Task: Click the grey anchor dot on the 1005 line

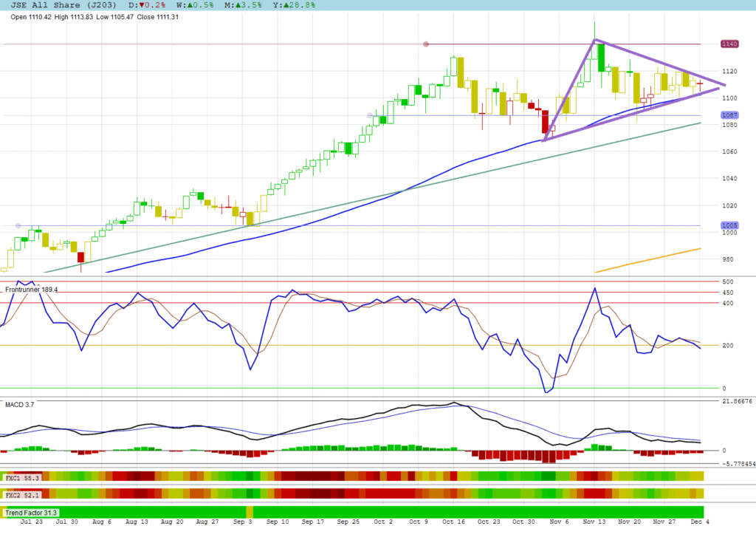Action: click(18, 225)
